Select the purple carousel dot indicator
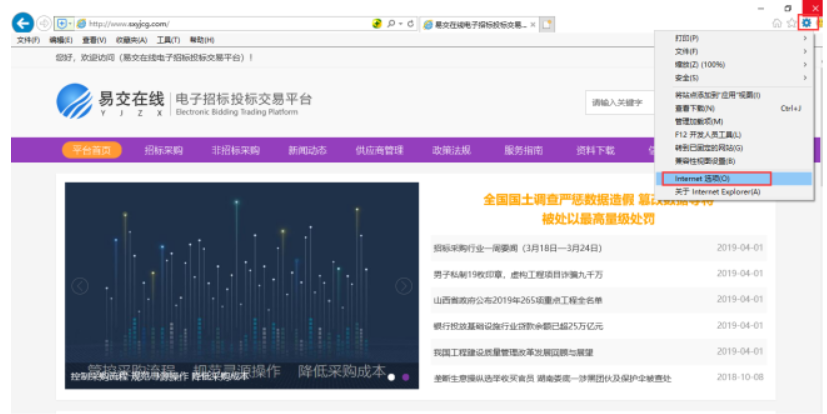The height and width of the screenshot is (414, 827). point(406,377)
